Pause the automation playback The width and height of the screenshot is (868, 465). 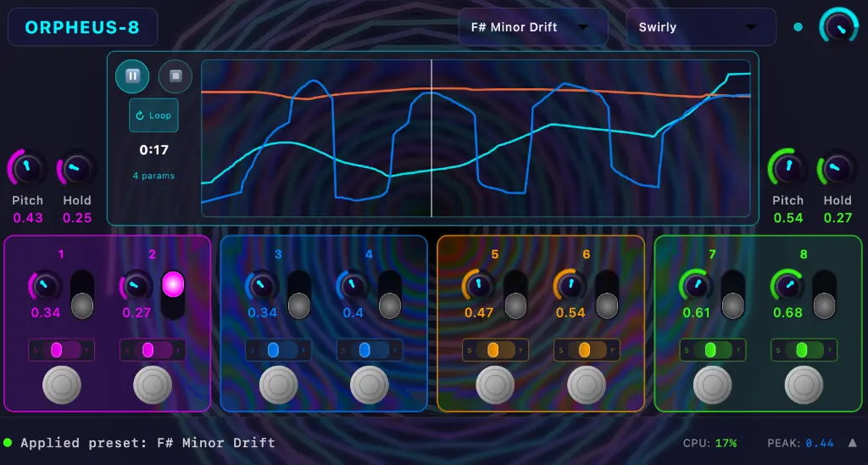132,76
